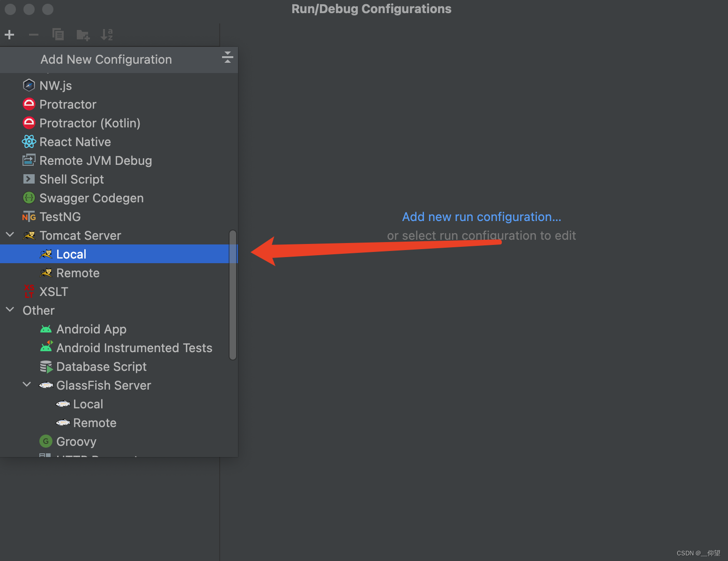Click the collapse-all icon in popup header
Image resolution: width=728 pixels, height=561 pixels.
pyautogui.click(x=228, y=57)
